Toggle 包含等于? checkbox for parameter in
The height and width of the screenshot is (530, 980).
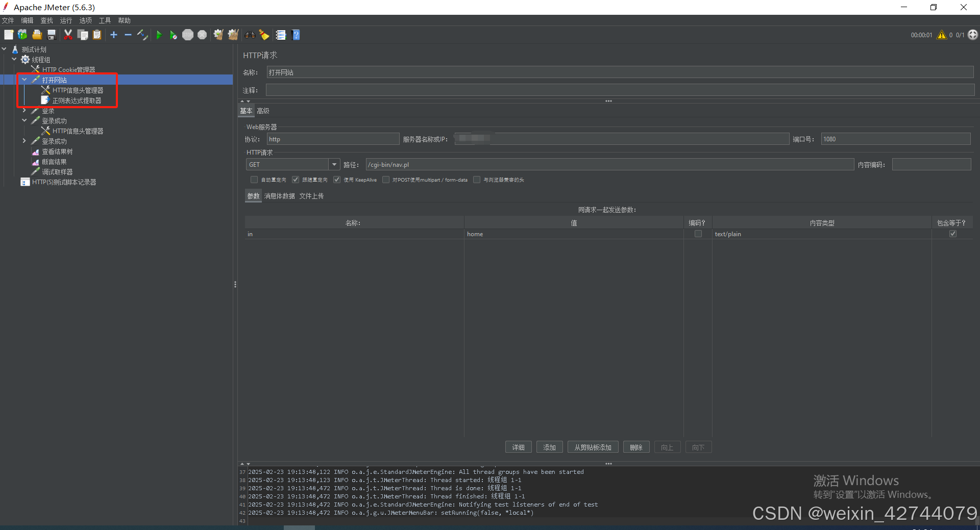tap(953, 234)
